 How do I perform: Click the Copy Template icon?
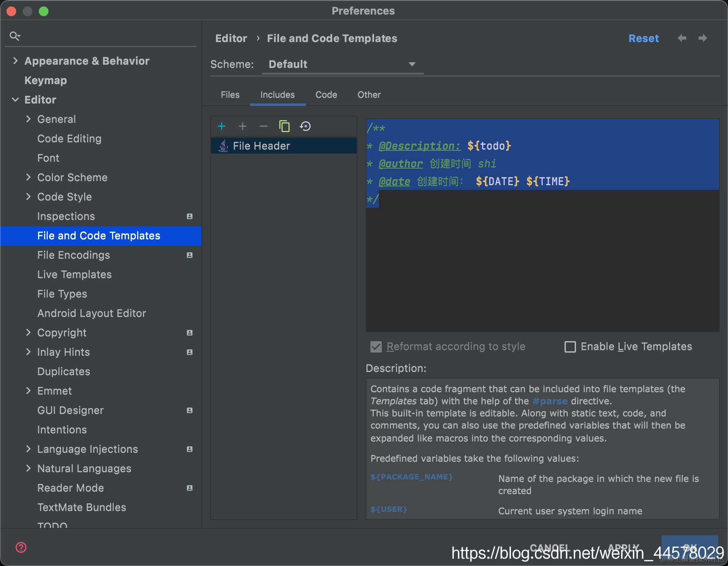click(x=284, y=126)
